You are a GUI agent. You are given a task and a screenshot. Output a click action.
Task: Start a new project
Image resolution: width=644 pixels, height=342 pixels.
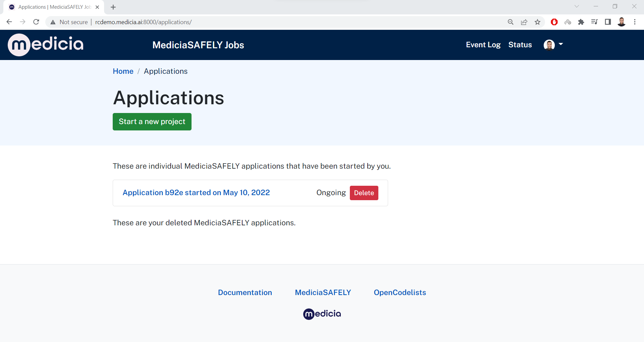152,122
